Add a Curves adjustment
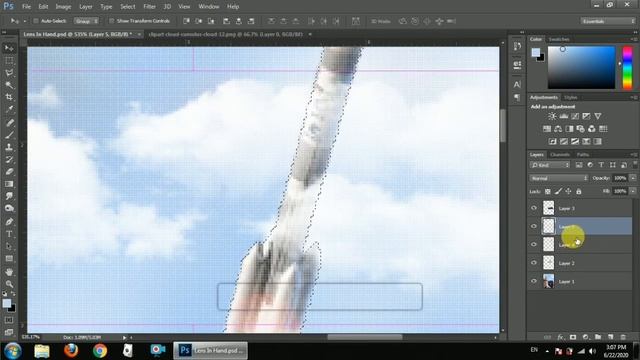Viewport: 640px width, 360px height. point(575,116)
